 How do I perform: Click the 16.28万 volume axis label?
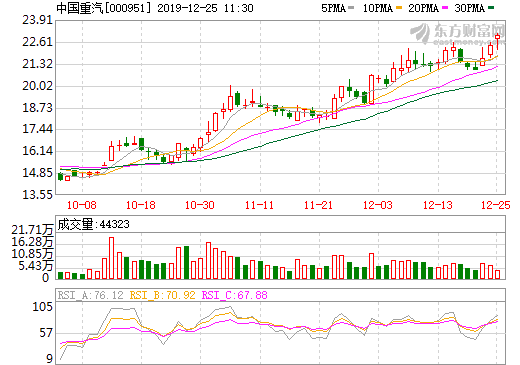(32, 242)
